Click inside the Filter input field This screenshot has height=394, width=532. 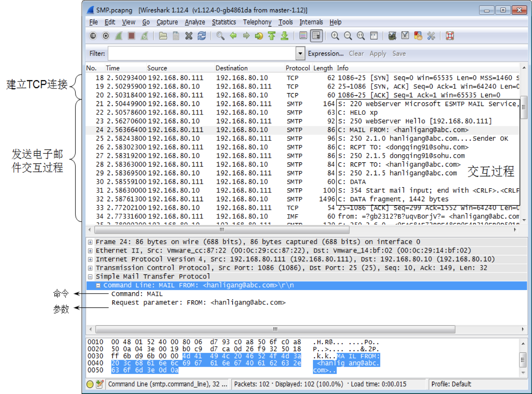coord(202,53)
